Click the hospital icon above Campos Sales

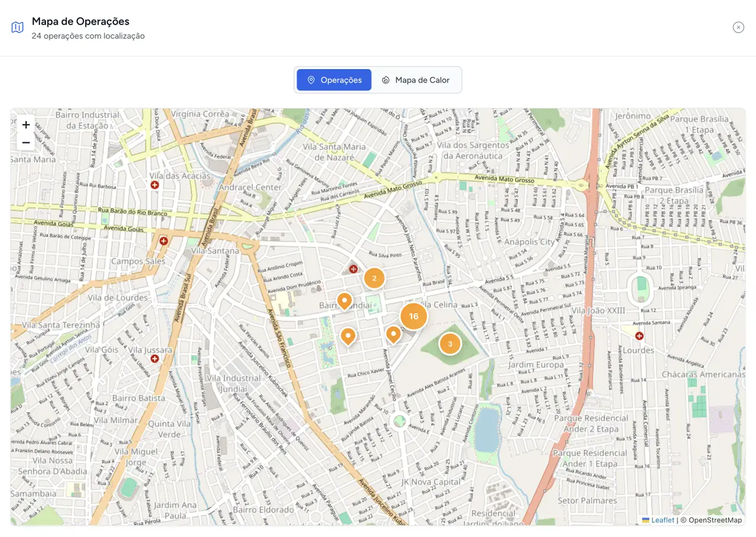coord(164,241)
